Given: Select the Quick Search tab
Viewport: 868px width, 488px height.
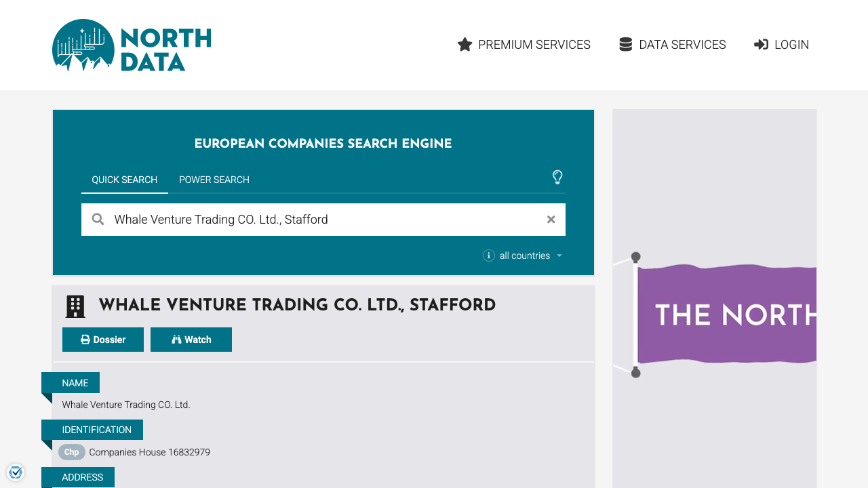Looking at the screenshot, I should click(125, 180).
